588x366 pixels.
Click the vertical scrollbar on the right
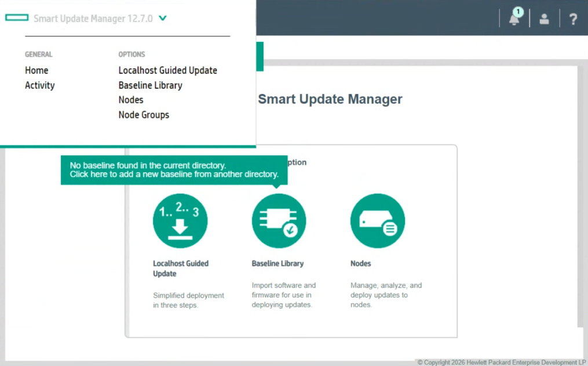pos(580,195)
